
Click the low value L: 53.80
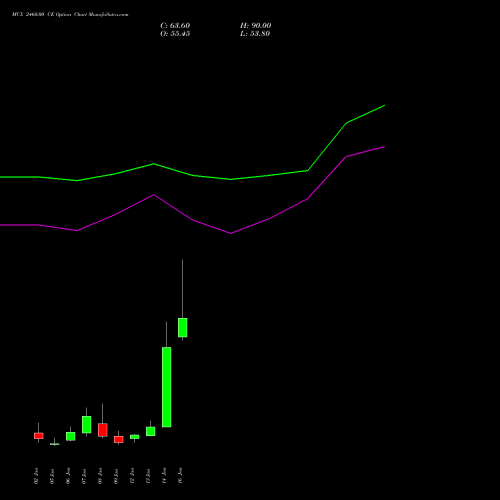coord(255,34)
